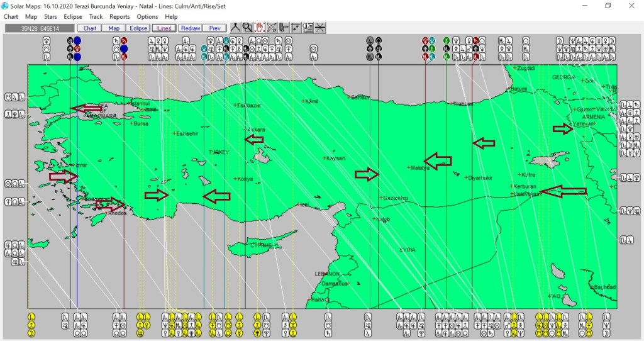Click the airplane icon in toolbar
The height and width of the screenshot is (341, 644).
pos(272,28)
